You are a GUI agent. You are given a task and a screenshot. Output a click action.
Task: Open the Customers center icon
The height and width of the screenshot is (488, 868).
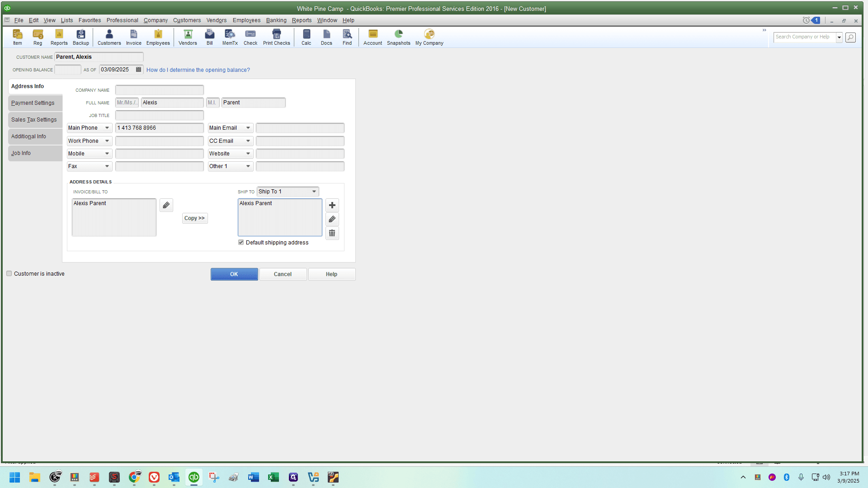109,37
